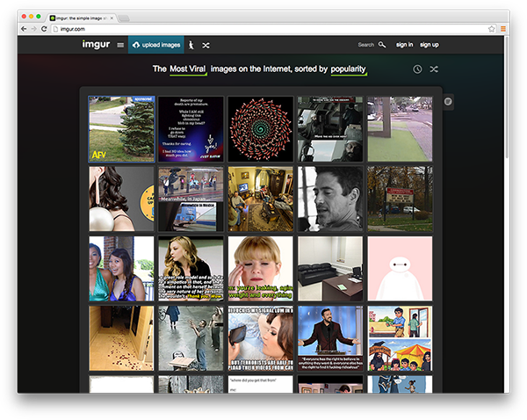The width and height of the screenshot is (527, 420).
Task: Open the hamburger menu next to imgur logo
Action: [120, 45]
